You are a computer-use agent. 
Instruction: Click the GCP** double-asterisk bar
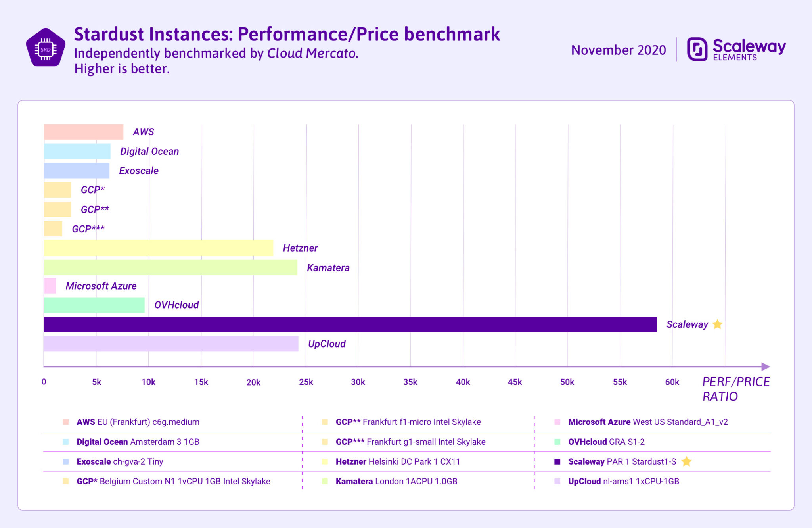(57, 209)
